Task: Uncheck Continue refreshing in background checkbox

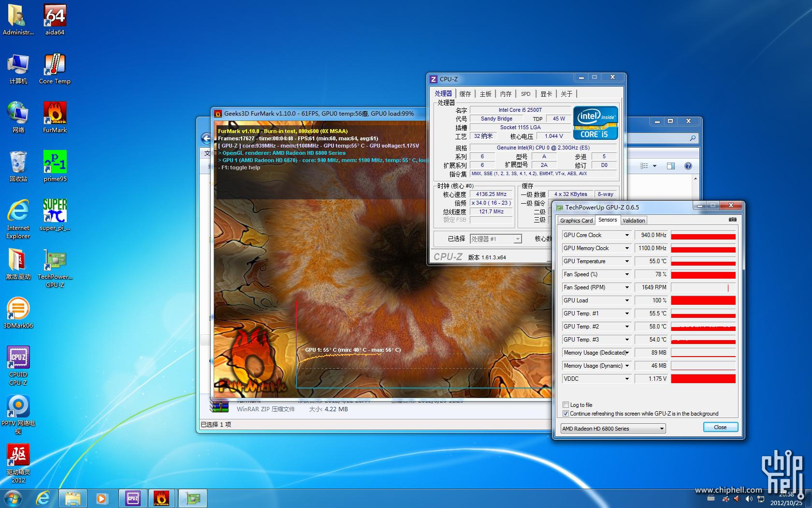Action: pos(565,413)
